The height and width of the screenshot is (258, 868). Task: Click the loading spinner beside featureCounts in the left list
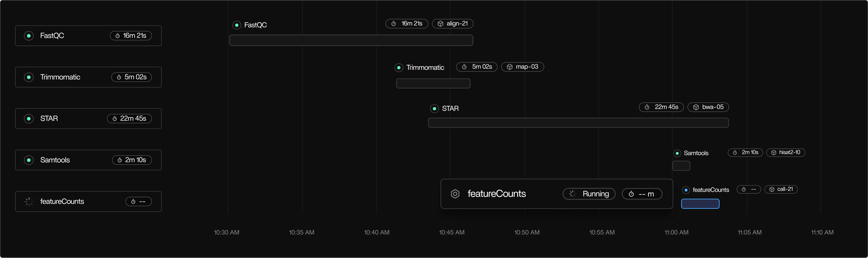[29, 202]
